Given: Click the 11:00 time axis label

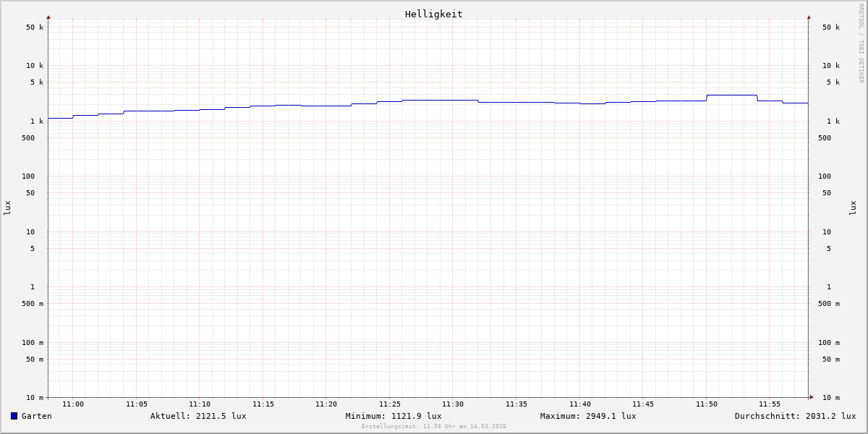Looking at the screenshot, I should pos(73,404).
